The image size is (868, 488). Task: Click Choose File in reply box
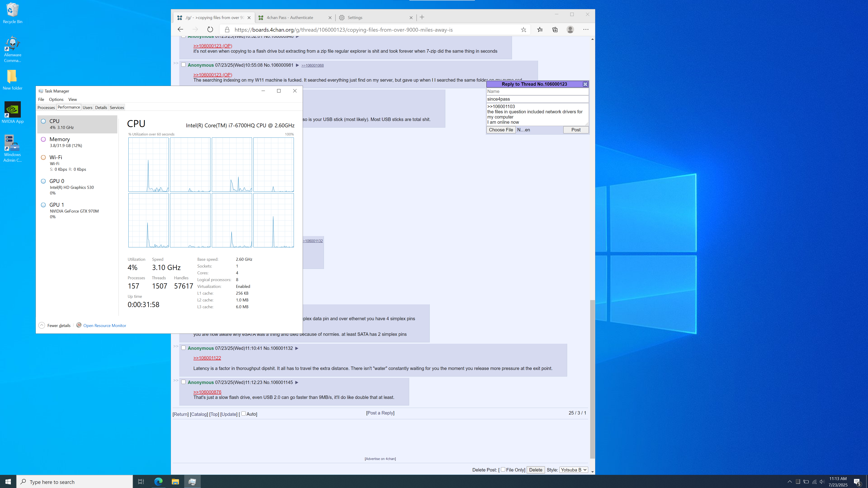click(501, 130)
